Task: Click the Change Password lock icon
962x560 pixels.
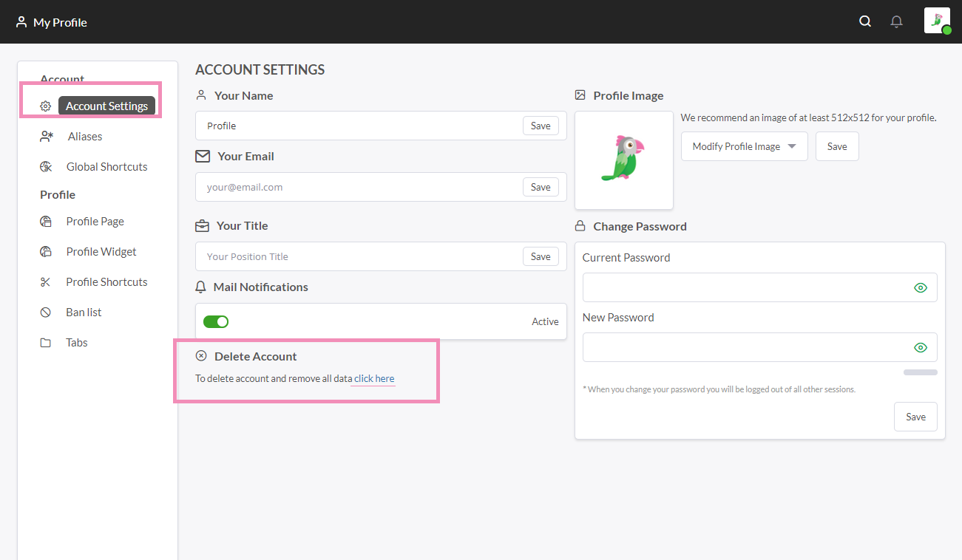Action: pyautogui.click(x=580, y=226)
